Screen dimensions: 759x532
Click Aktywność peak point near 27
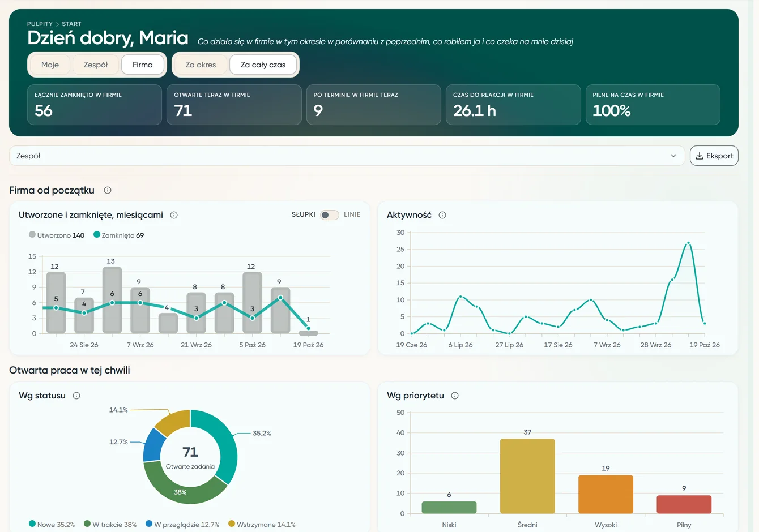[x=688, y=243]
